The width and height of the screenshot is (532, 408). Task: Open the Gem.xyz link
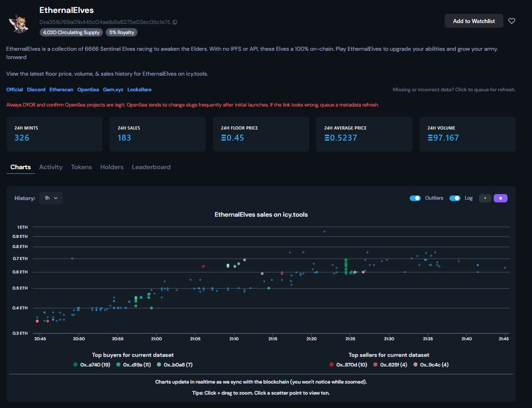[113, 89]
